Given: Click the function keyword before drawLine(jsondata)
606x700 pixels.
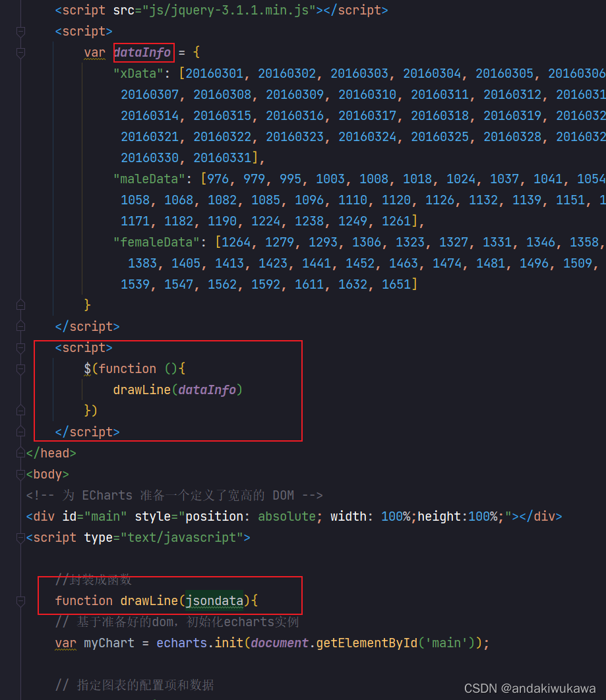Looking at the screenshot, I should [x=84, y=601].
